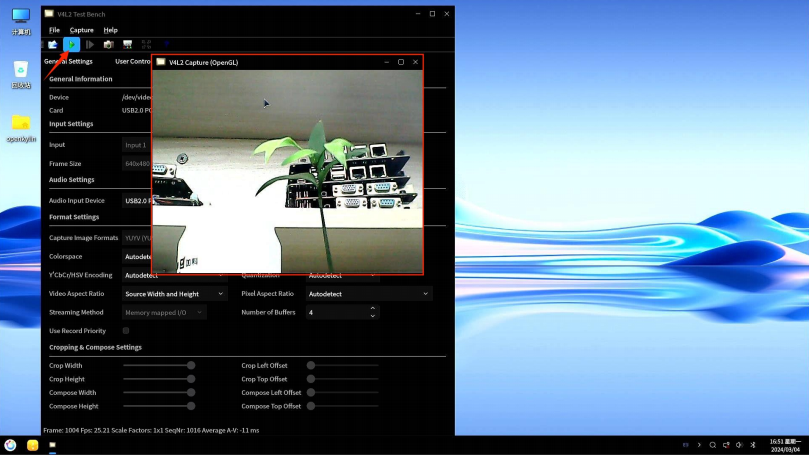Open the Video Aspect Ratio dropdown
The height and width of the screenshot is (455, 809).
[x=174, y=294]
